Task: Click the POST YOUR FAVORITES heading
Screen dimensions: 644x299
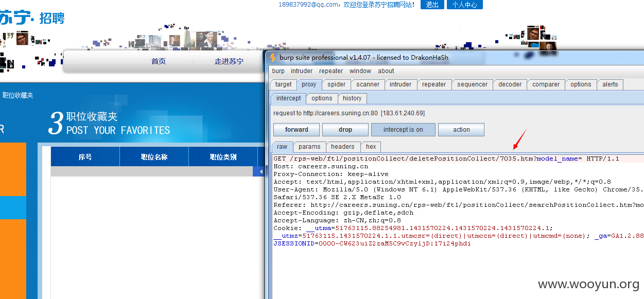Action: pyautogui.click(x=118, y=130)
